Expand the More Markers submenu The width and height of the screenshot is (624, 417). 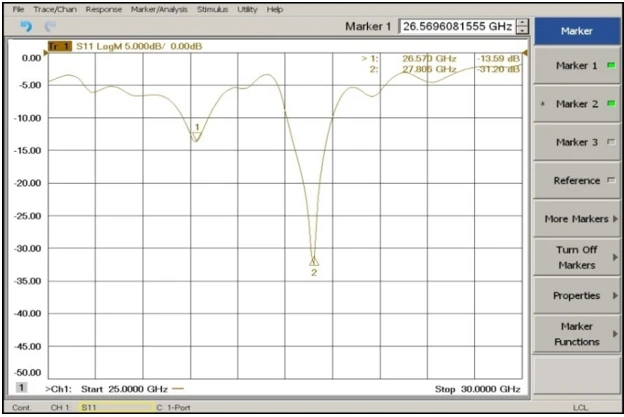click(x=577, y=218)
